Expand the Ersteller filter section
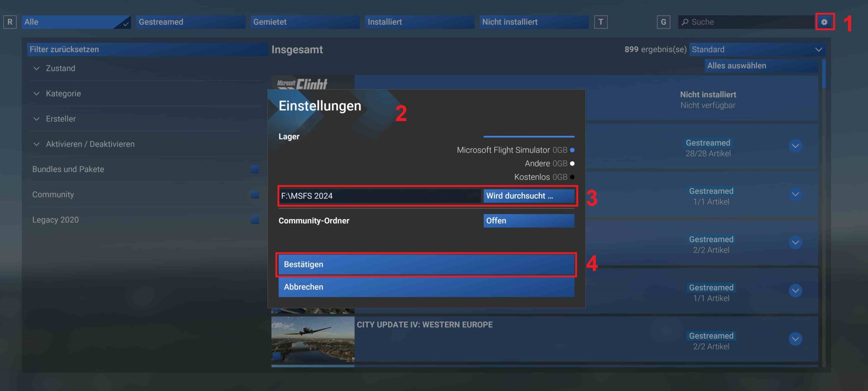 point(61,119)
